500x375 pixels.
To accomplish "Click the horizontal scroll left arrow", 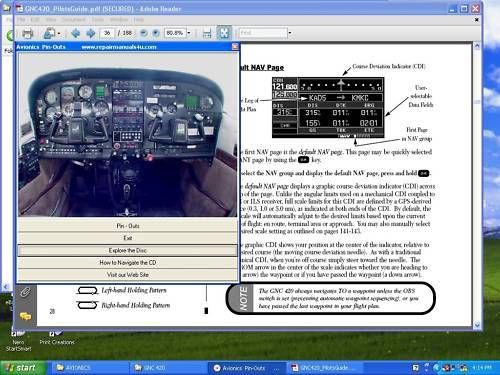I will pyautogui.click(x=6, y=287).
